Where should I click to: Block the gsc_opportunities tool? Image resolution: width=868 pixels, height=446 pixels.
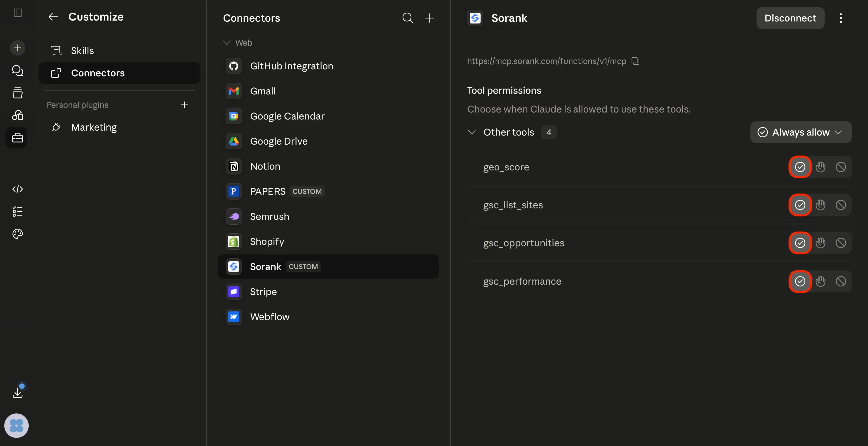click(x=841, y=243)
